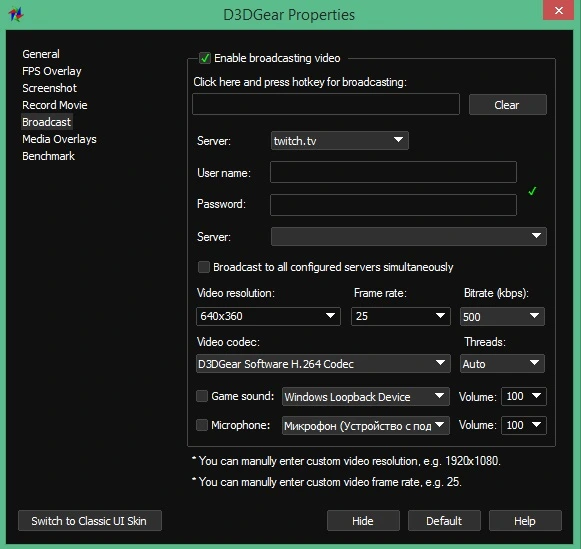
Task: Open the Video codec dropdown
Action: tap(323, 364)
